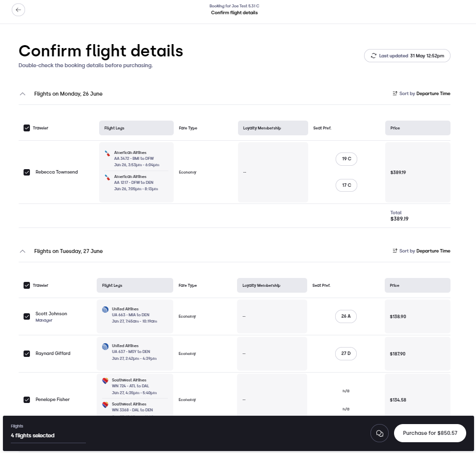The width and height of the screenshot is (476, 453).
Task: Click the back arrow button
Action: (18, 10)
